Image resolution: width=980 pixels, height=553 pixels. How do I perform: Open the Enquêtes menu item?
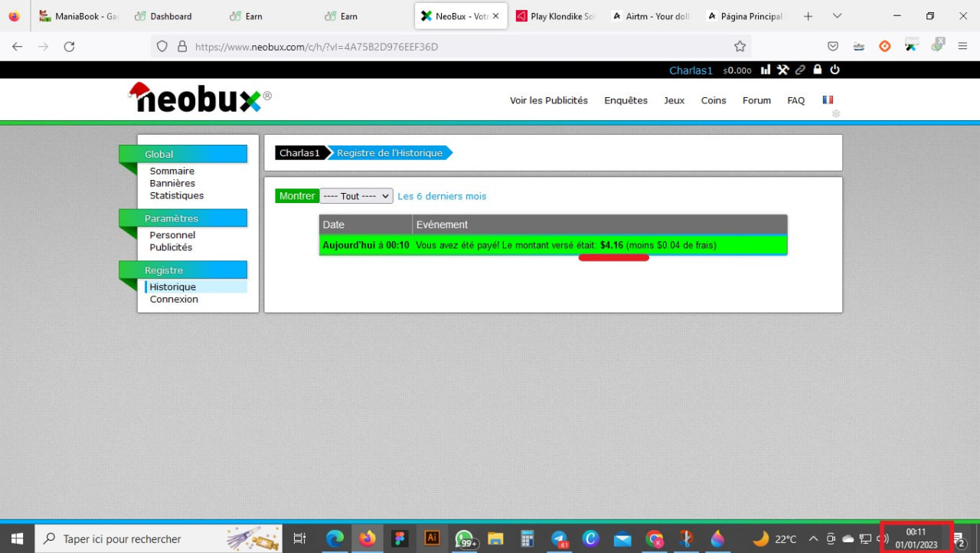point(626,100)
